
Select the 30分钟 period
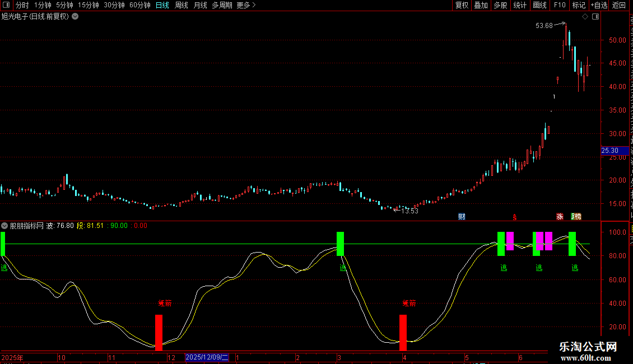point(114,5)
